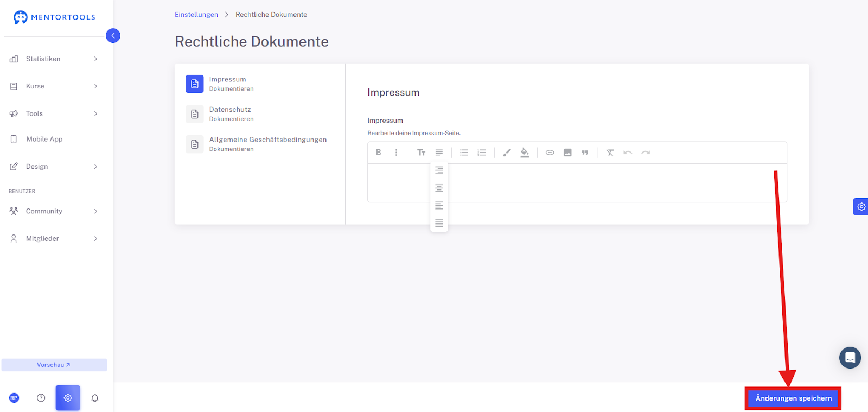Click the blockquote icon
The width and height of the screenshot is (868, 412).
[585, 153]
